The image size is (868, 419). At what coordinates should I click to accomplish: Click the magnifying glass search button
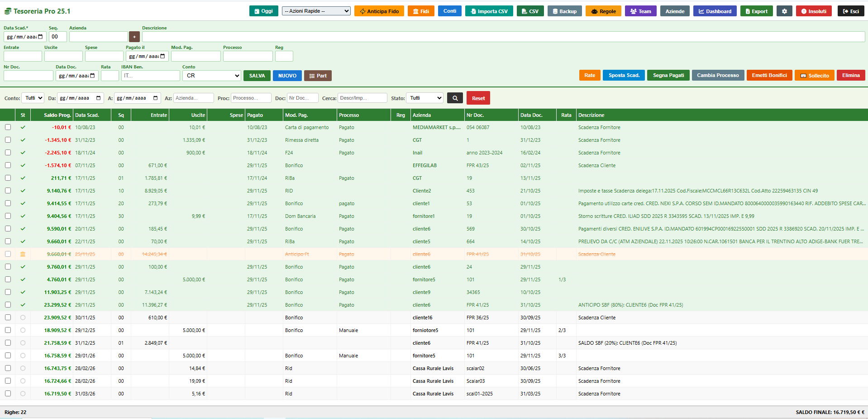(455, 98)
